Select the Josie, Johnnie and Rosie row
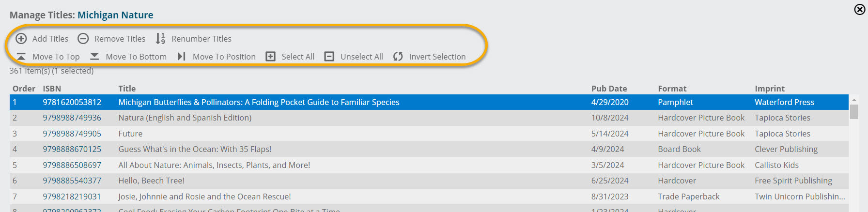This screenshot has width=868, height=212. point(429,197)
